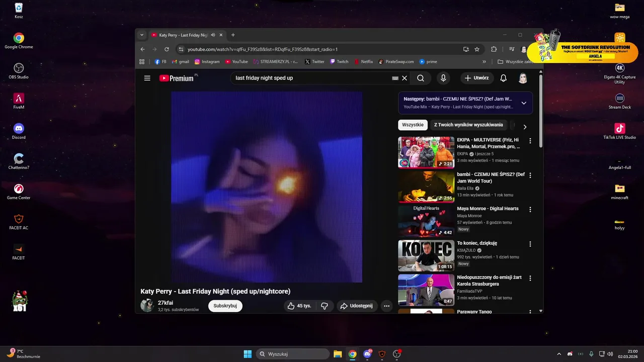
Task: Open options for Maya Monroe Digital Hearts
Action: pyautogui.click(x=530, y=209)
